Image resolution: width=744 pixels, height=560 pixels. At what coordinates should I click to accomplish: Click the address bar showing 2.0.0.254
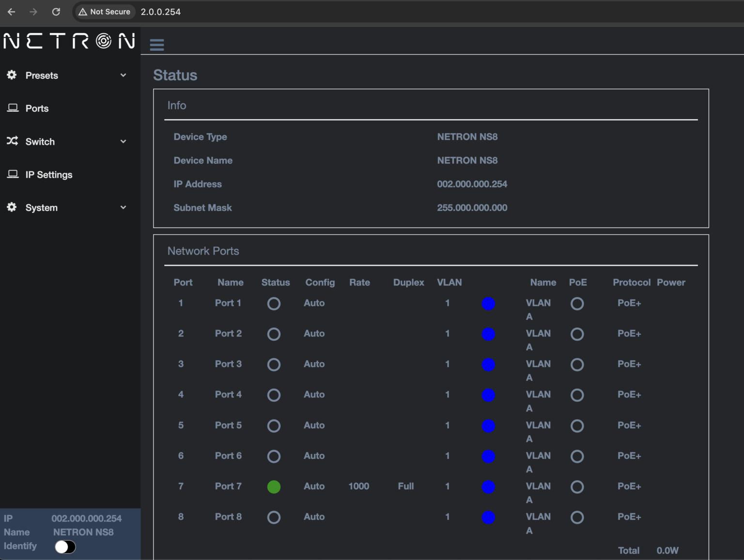point(160,12)
